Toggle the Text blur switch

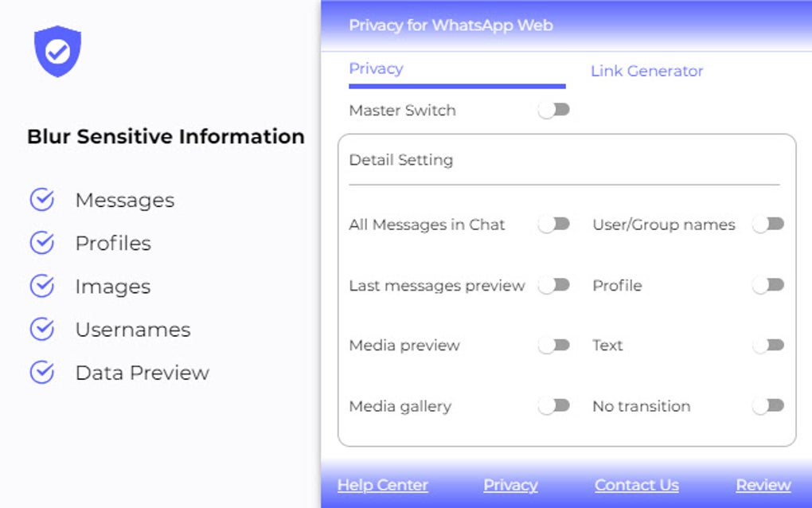(767, 346)
